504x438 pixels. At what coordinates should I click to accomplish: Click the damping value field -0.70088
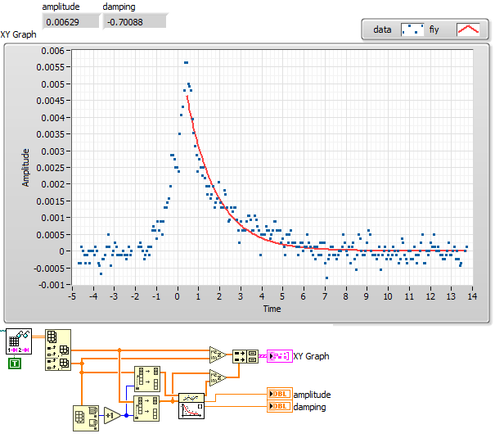[x=135, y=22]
